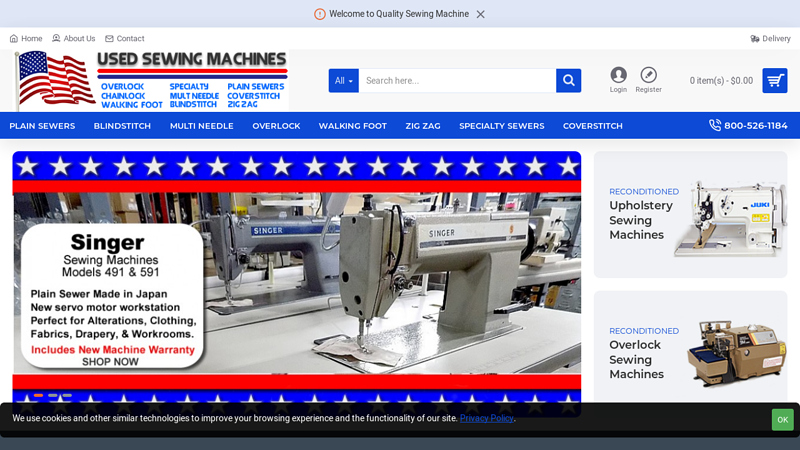Viewport: 800px width, 450px height.
Task: Open the Walking Foot category
Action: point(353,126)
